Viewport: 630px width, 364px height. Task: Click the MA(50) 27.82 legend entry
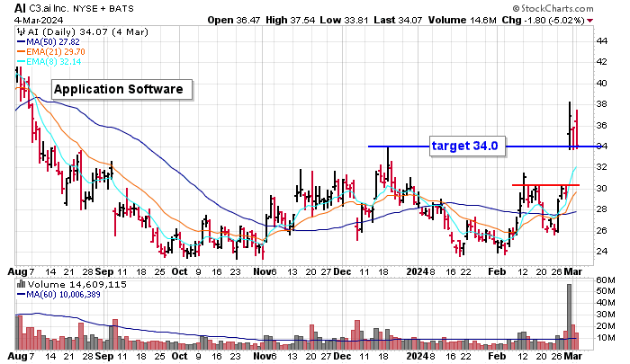[x=49, y=41]
